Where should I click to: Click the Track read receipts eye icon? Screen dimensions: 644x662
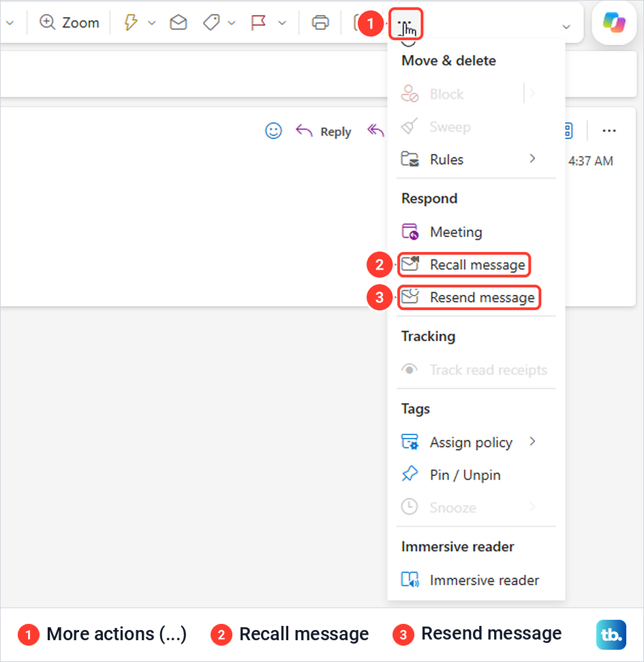click(410, 369)
